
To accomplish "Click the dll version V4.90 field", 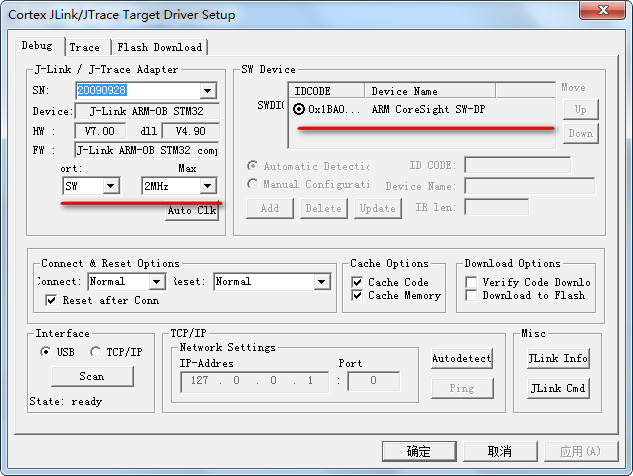I will point(191,131).
